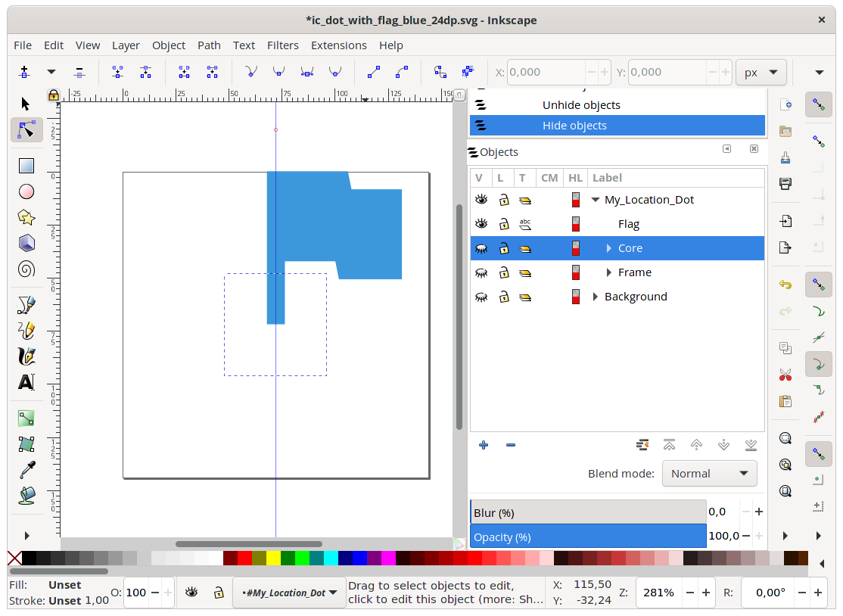Screen dimensions: 843x616
Task: Click the zoom percentage field
Action: click(660, 593)
